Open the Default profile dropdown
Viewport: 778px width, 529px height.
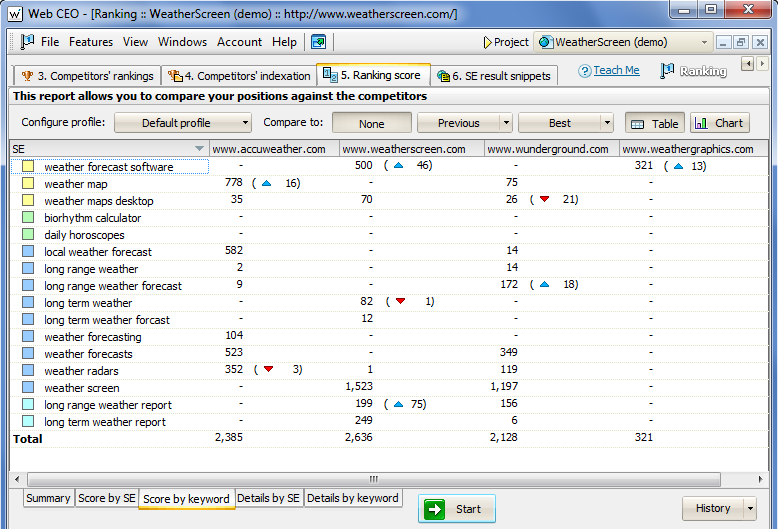[x=183, y=123]
